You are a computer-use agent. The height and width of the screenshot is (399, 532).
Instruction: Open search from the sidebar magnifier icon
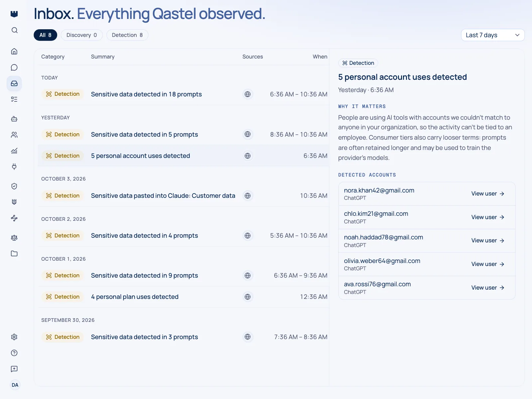(x=14, y=30)
